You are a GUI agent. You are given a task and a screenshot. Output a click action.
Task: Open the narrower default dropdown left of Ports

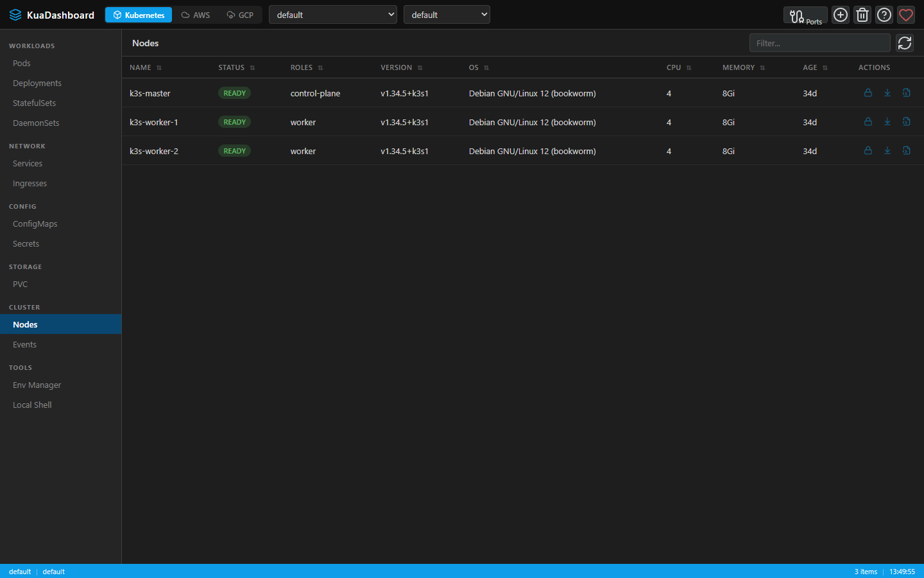(x=447, y=15)
